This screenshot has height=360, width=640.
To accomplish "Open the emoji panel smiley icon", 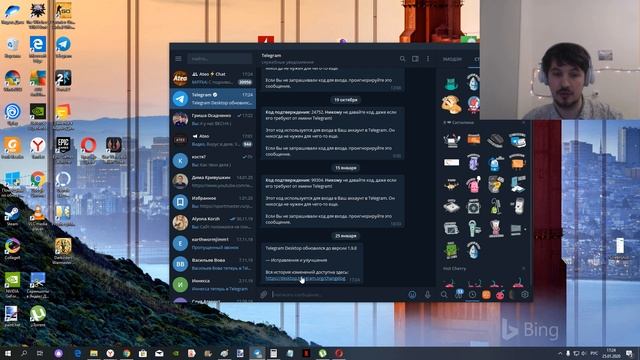I will pyautogui.click(x=412, y=294).
